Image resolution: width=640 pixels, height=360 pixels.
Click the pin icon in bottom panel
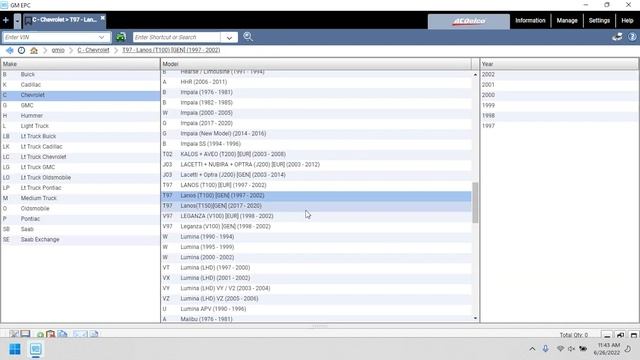point(620,335)
